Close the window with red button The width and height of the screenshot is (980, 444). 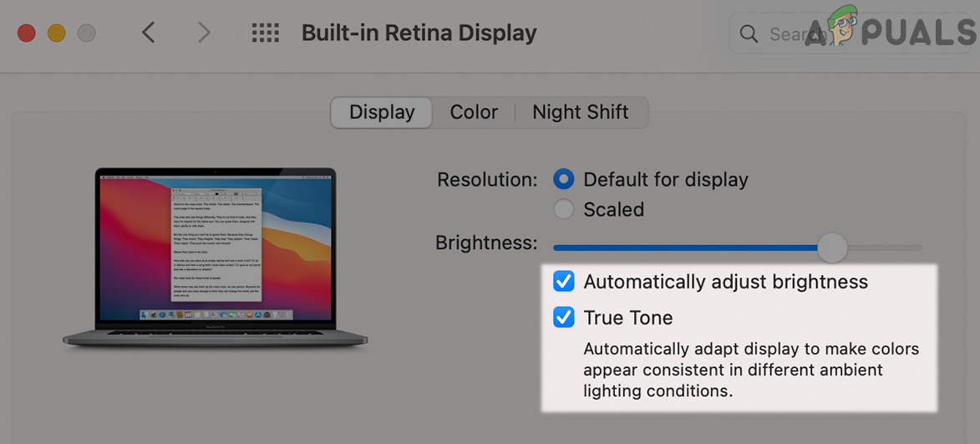pyautogui.click(x=27, y=33)
